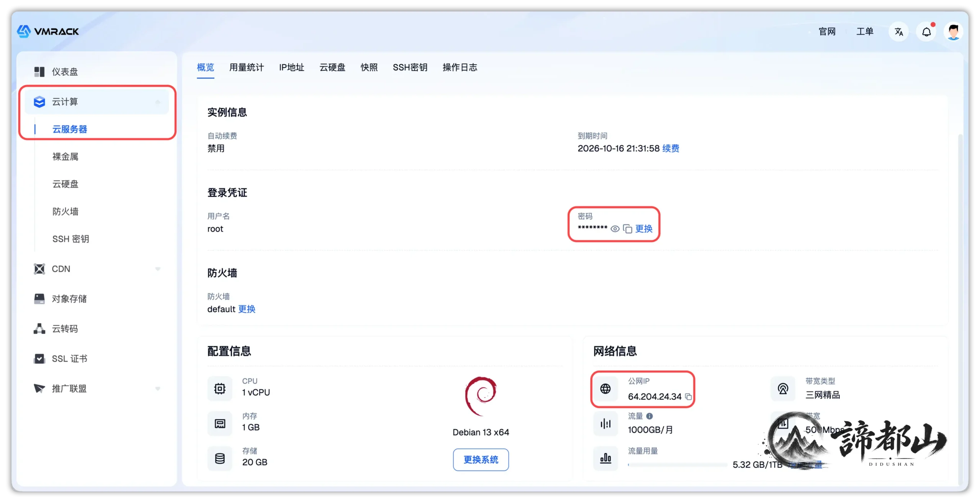The image size is (980, 503).
Task: Click the 流量用量 progress bar
Action: click(678, 465)
